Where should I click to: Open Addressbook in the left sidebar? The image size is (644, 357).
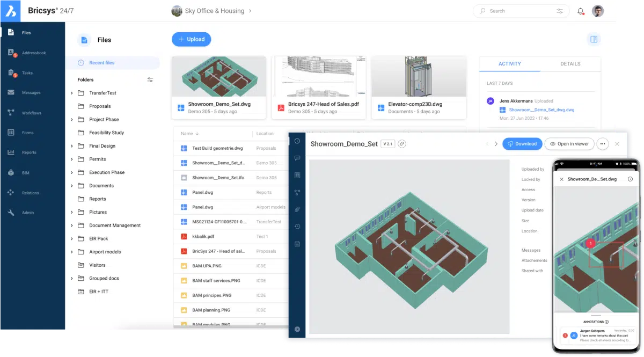[11, 53]
